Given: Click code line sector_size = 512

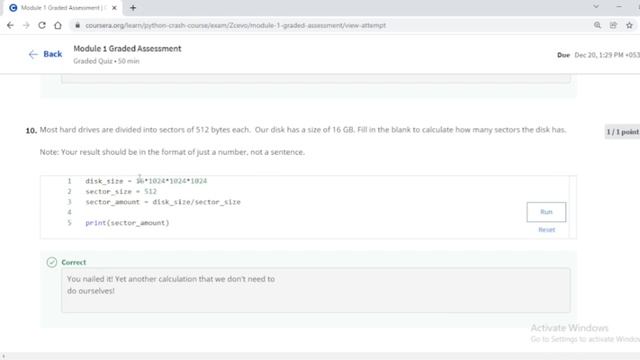Looking at the screenshot, I should click(x=121, y=191).
